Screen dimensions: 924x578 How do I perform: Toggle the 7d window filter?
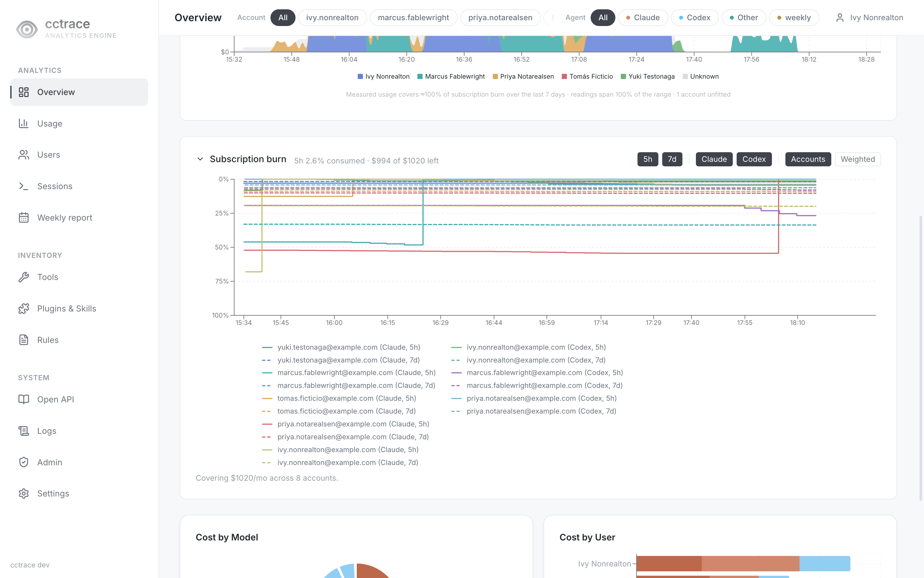tap(672, 159)
